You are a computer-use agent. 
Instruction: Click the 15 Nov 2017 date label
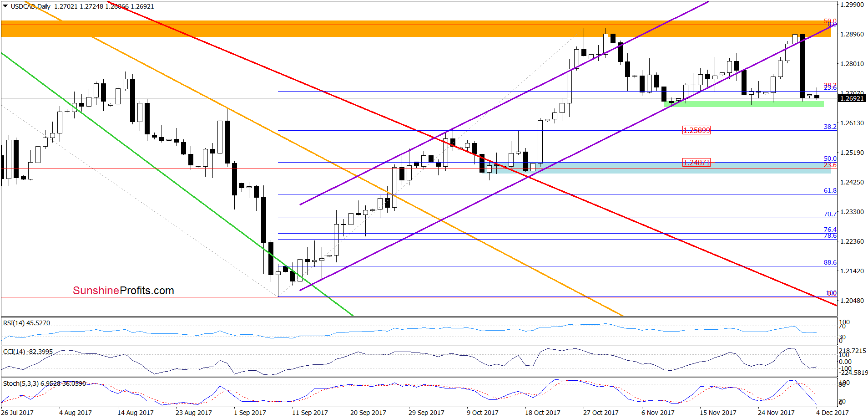pyautogui.click(x=718, y=413)
